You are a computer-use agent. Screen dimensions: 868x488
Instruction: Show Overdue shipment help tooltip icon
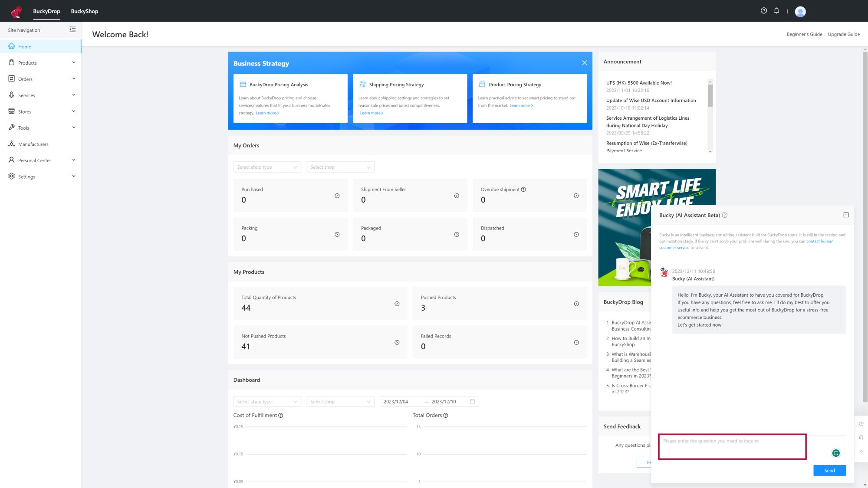(x=523, y=190)
